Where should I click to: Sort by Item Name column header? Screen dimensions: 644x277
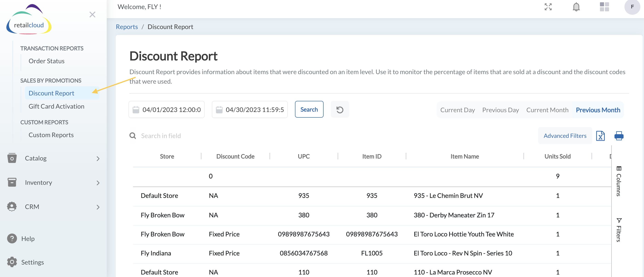click(x=465, y=156)
